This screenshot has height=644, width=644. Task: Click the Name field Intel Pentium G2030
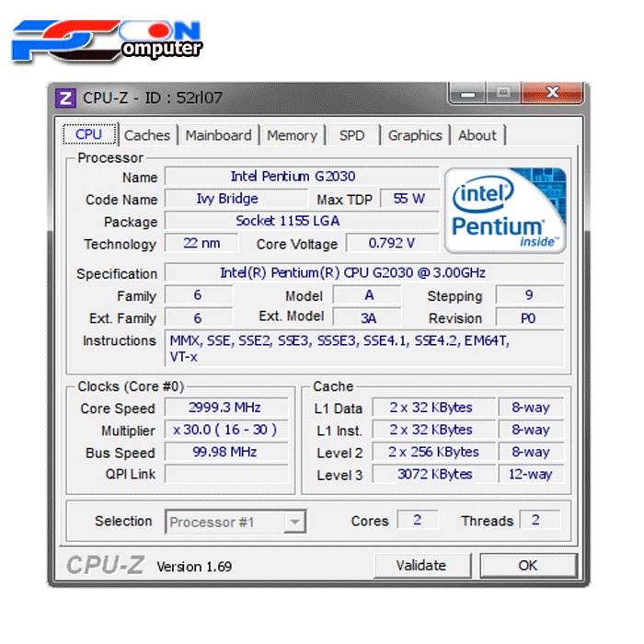click(x=302, y=177)
